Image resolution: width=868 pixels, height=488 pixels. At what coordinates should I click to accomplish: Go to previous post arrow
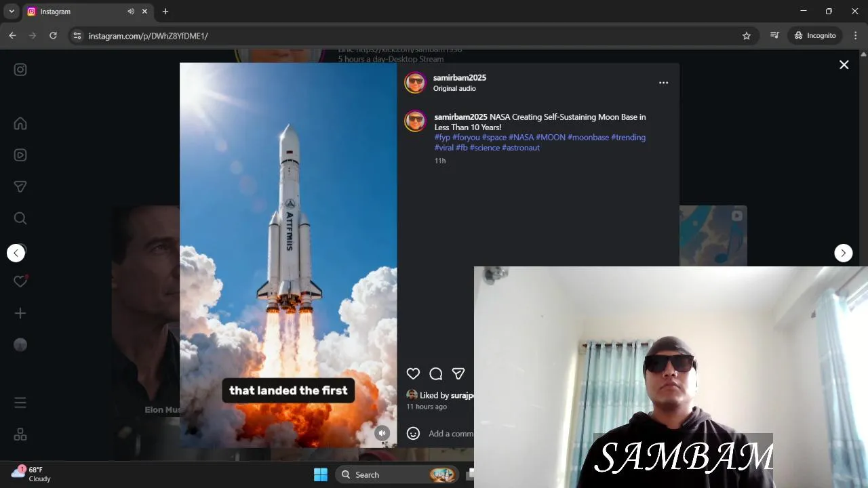pos(16,253)
